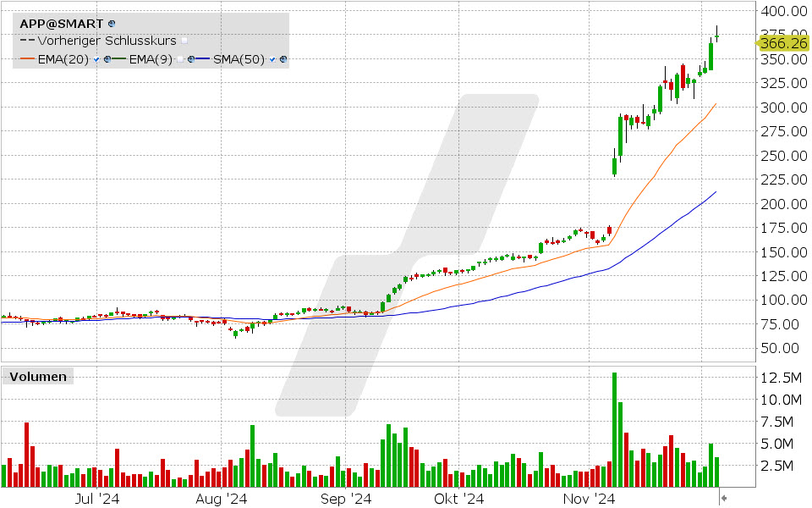Click the Aug '24 date label
This screenshot has width=812, height=508.
click(221, 499)
